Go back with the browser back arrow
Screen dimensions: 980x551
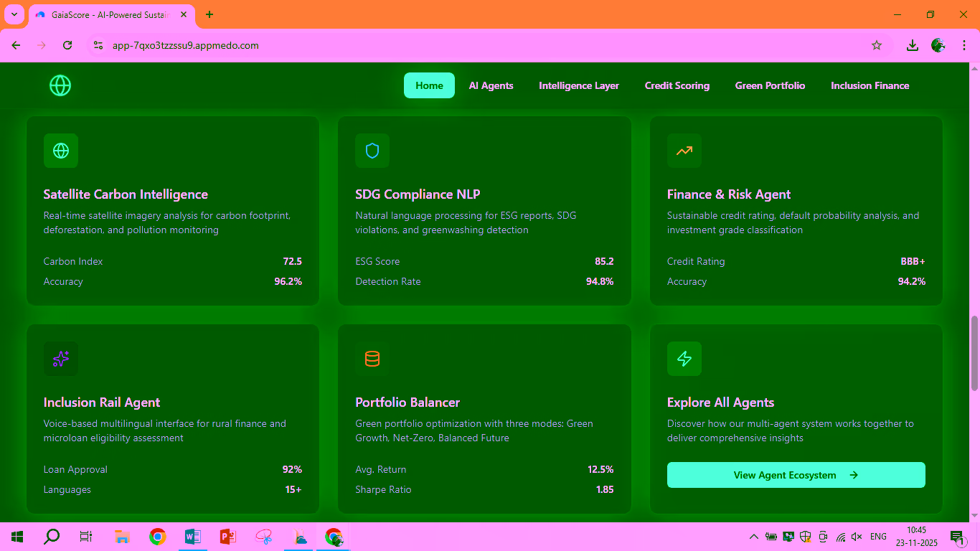click(x=16, y=45)
